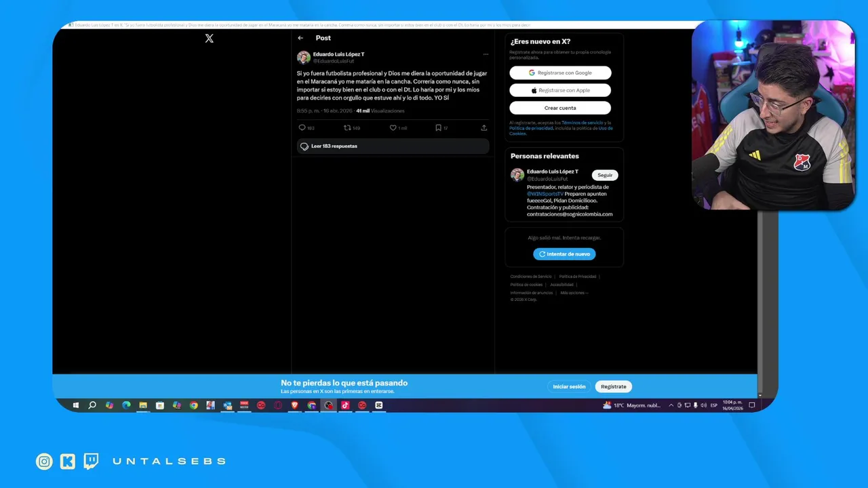
Task: Click weather widget showing 18°C
Action: click(x=632, y=405)
